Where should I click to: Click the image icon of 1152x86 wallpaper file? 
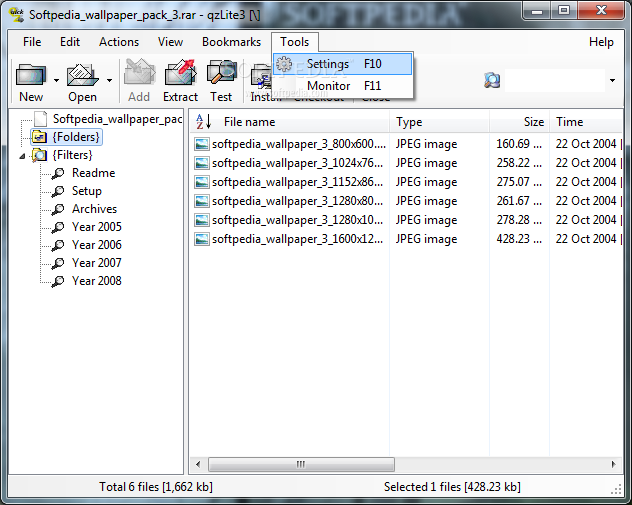click(x=202, y=182)
